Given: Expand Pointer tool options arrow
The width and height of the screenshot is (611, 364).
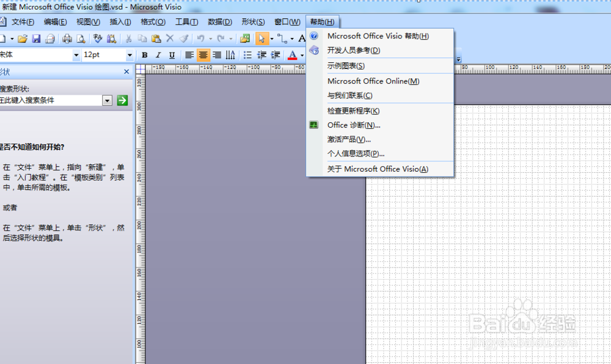Looking at the screenshot, I should click(272, 39).
